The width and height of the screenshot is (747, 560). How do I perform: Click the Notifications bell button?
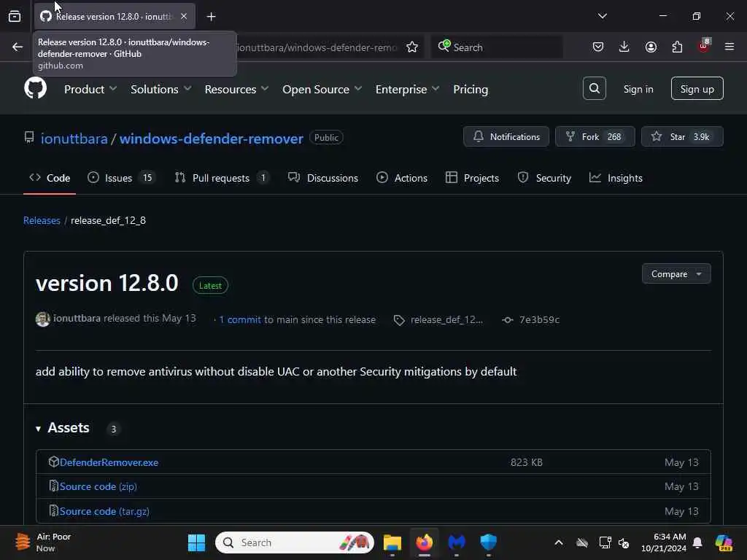506,136
